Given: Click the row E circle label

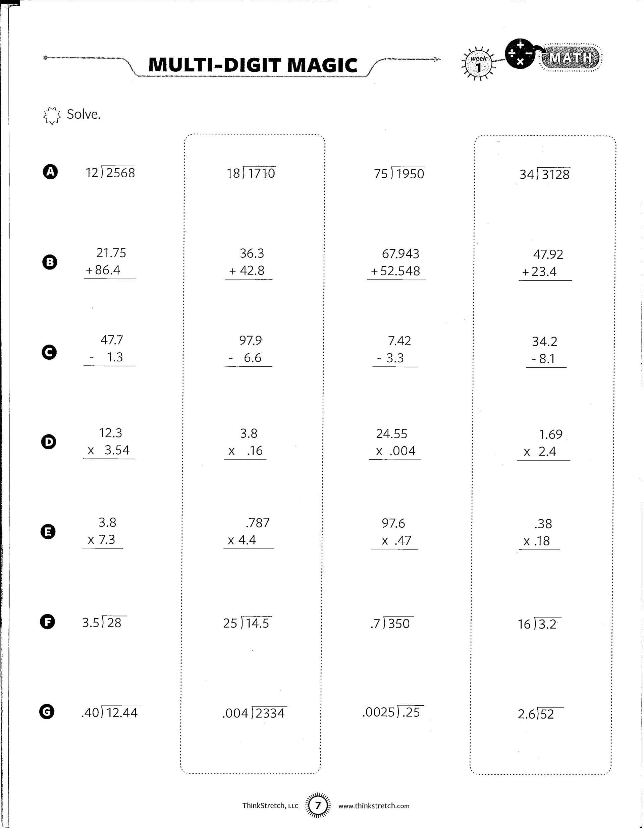Looking at the screenshot, I should tap(48, 532).
